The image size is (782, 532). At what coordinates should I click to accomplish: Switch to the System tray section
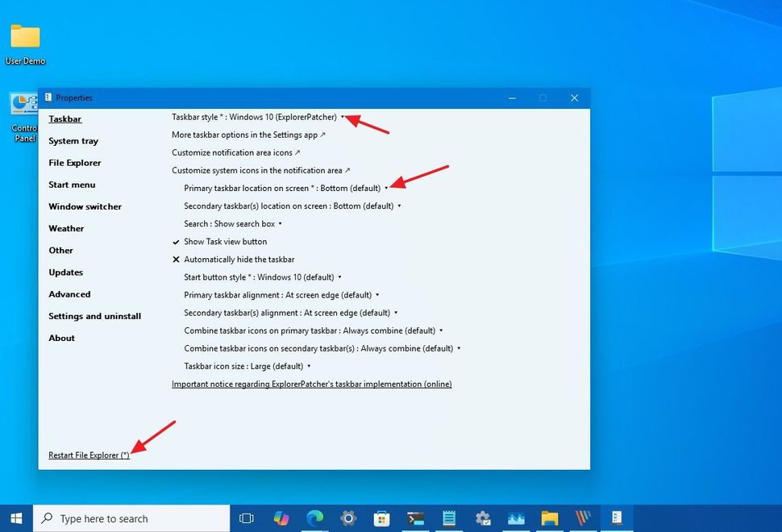point(73,140)
